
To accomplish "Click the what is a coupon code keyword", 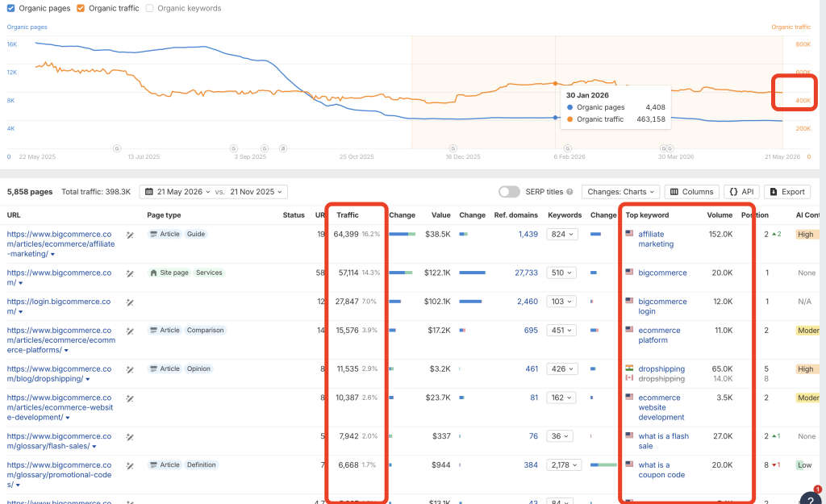I will coord(661,470).
